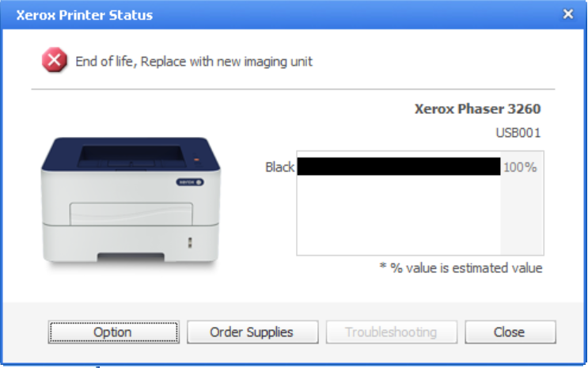Click the black toner level bar
This screenshot has height=368, width=588.
click(399, 166)
